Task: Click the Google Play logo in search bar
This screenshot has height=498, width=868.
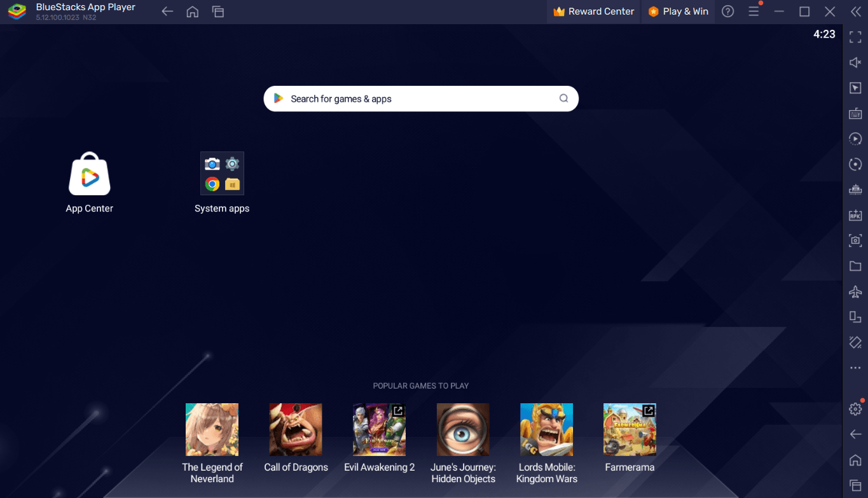Action: point(278,99)
